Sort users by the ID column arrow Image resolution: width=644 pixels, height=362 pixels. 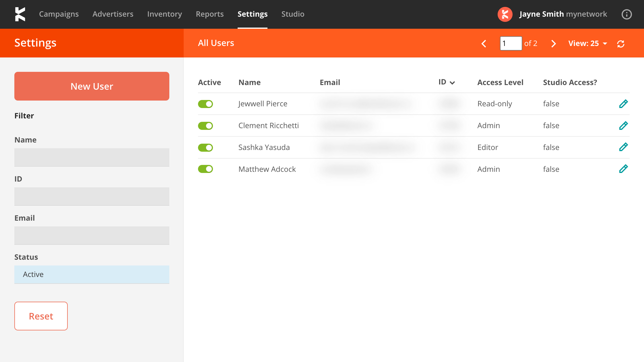click(452, 83)
